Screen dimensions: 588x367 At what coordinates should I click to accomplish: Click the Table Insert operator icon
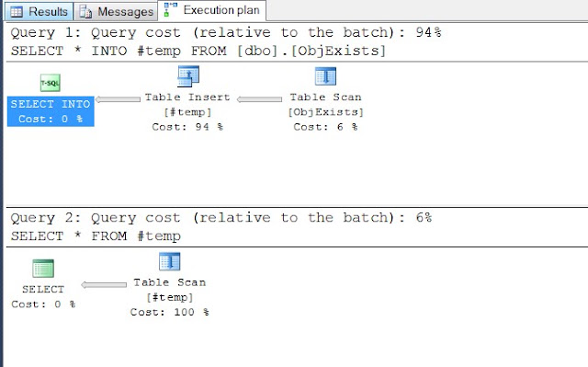(188, 76)
